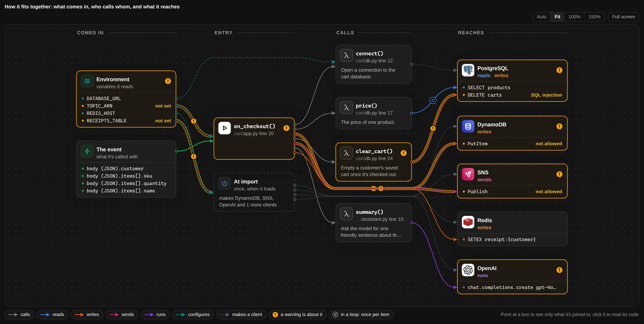Click warning badge on SNS card
This screenshot has width=644, height=324.
[x=559, y=174]
